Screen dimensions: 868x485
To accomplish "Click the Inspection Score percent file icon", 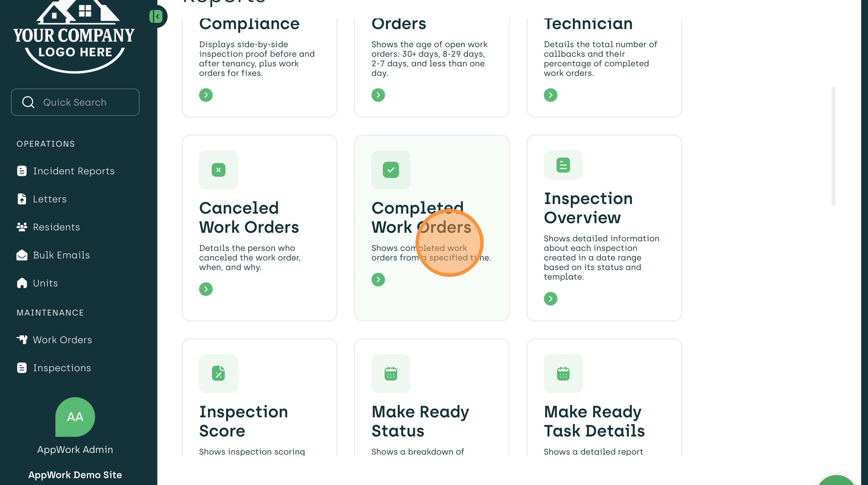I will (x=219, y=373).
